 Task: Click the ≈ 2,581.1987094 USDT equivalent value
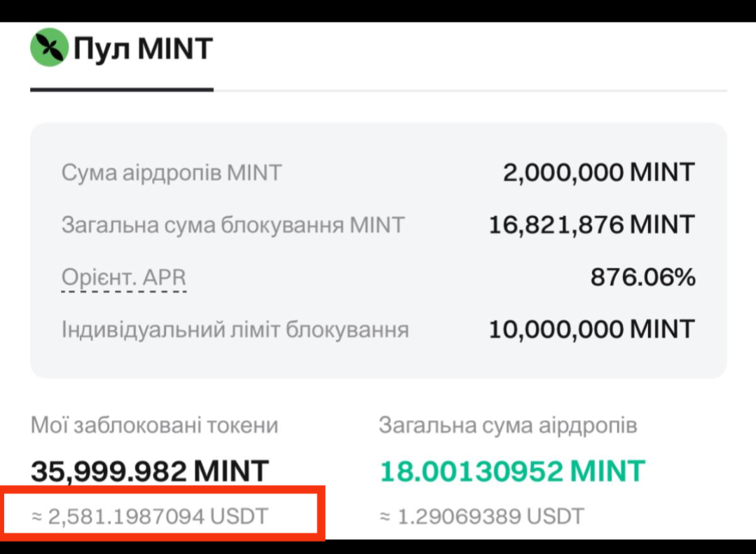tap(149, 517)
